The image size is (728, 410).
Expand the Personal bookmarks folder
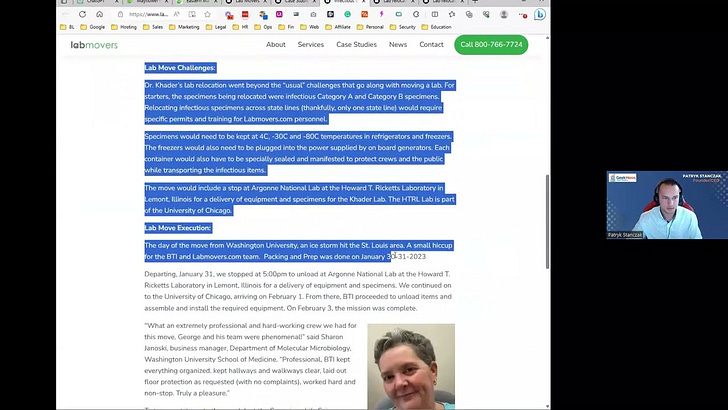click(x=370, y=27)
